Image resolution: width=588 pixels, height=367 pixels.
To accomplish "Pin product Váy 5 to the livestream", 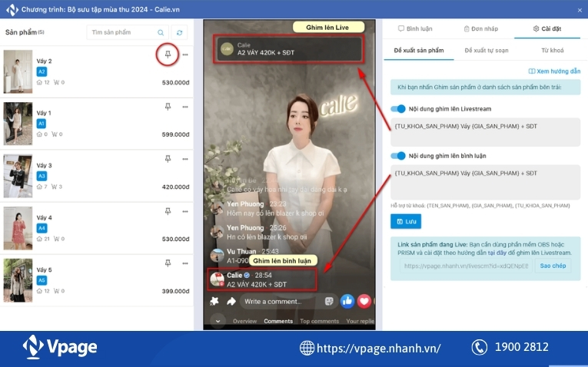I will (x=168, y=263).
